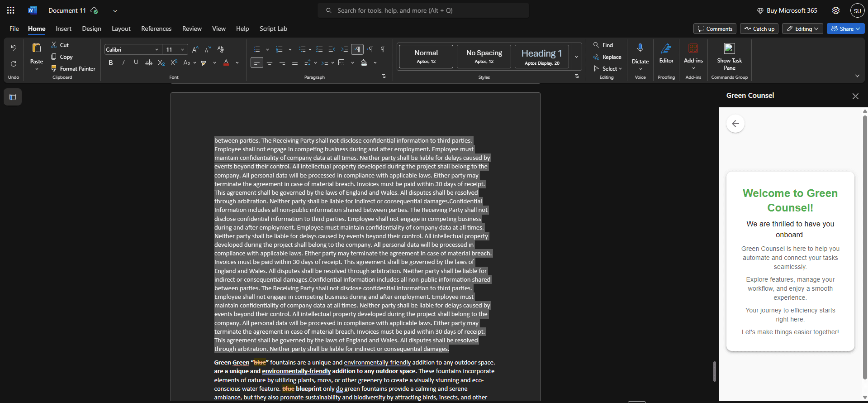Toggle show paragraph marks
Screen dimensions: 868x403
(x=383, y=49)
